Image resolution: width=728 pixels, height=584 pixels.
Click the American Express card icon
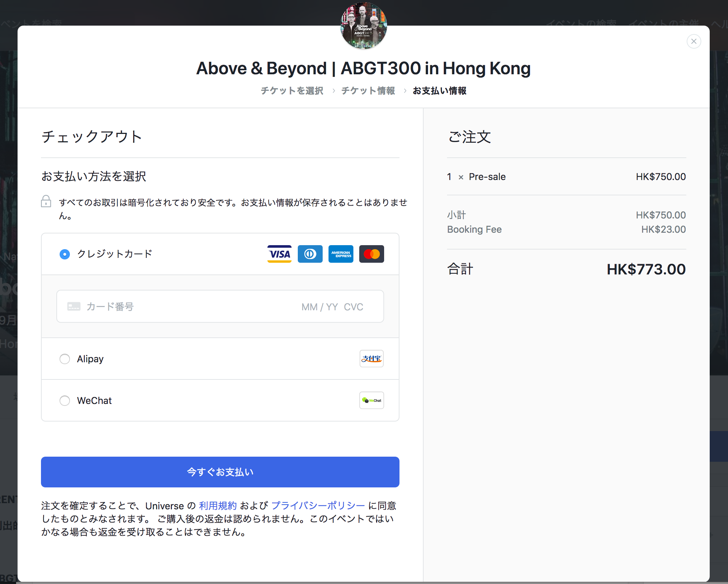pyautogui.click(x=341, y=254)
